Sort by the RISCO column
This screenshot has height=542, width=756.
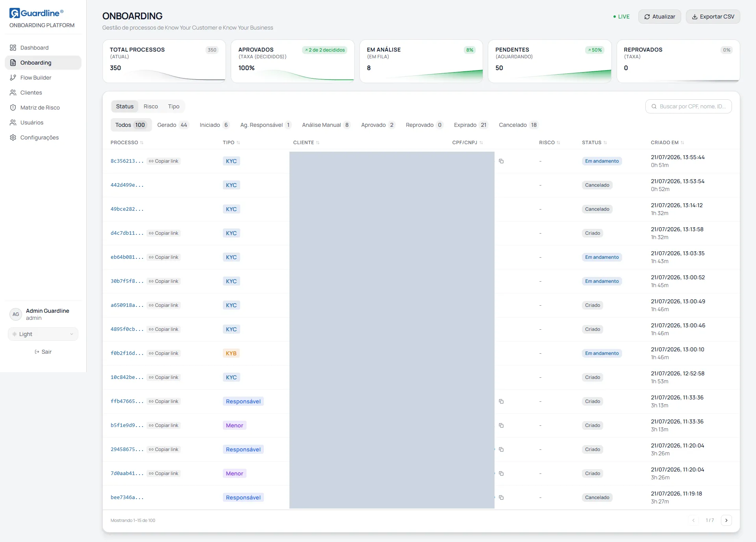549,143
